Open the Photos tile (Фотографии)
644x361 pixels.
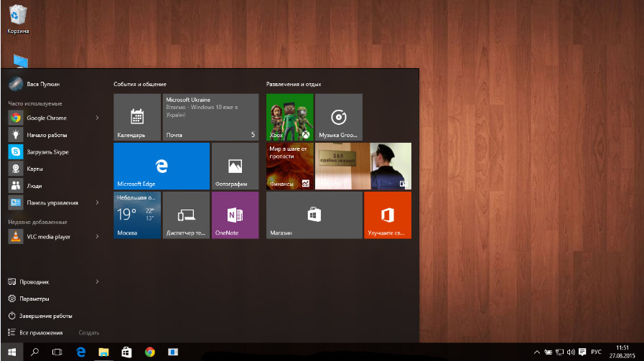click(235, 166)
